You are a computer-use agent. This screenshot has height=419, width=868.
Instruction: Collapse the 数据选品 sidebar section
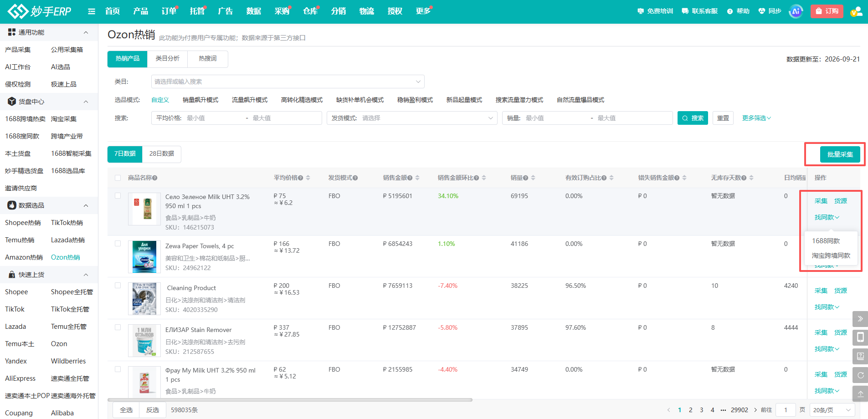tap(86, 205)
